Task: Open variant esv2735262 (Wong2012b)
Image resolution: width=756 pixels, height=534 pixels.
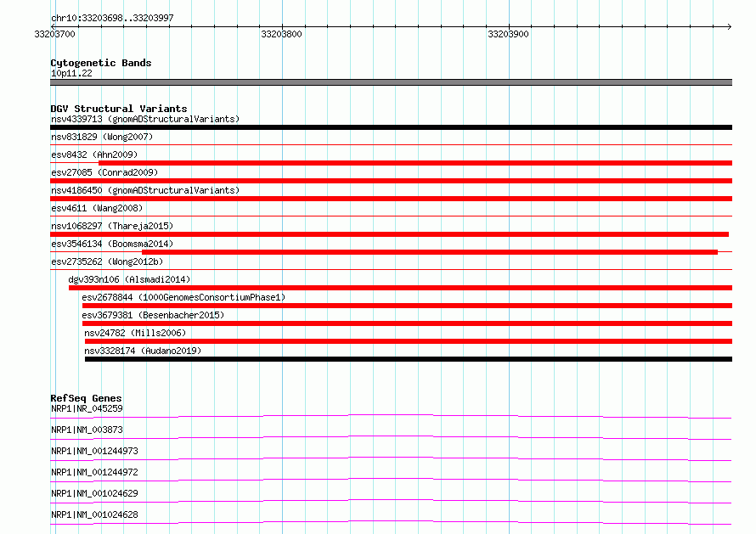Action: tap(107, 261)
